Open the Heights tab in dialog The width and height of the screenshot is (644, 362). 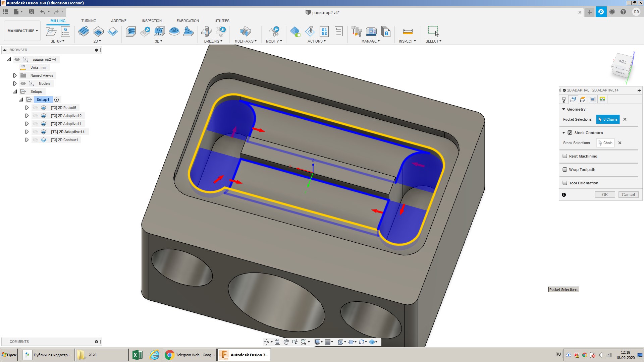click(583, 100)
